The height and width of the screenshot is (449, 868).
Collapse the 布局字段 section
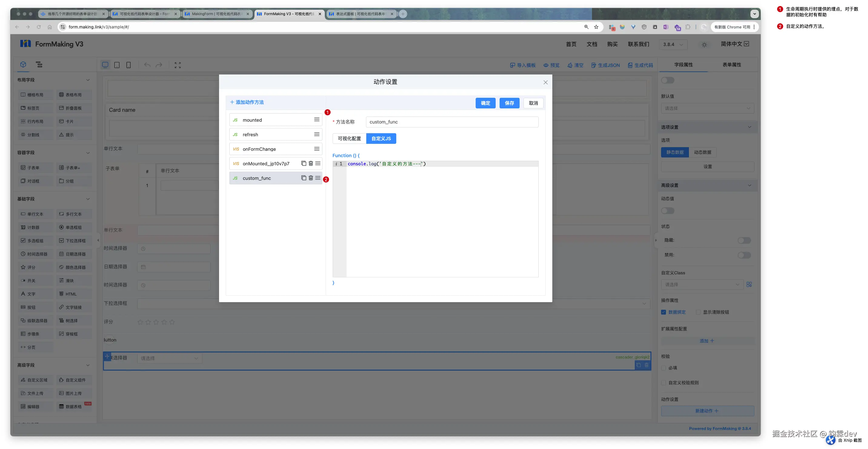(x=88, y=80)
